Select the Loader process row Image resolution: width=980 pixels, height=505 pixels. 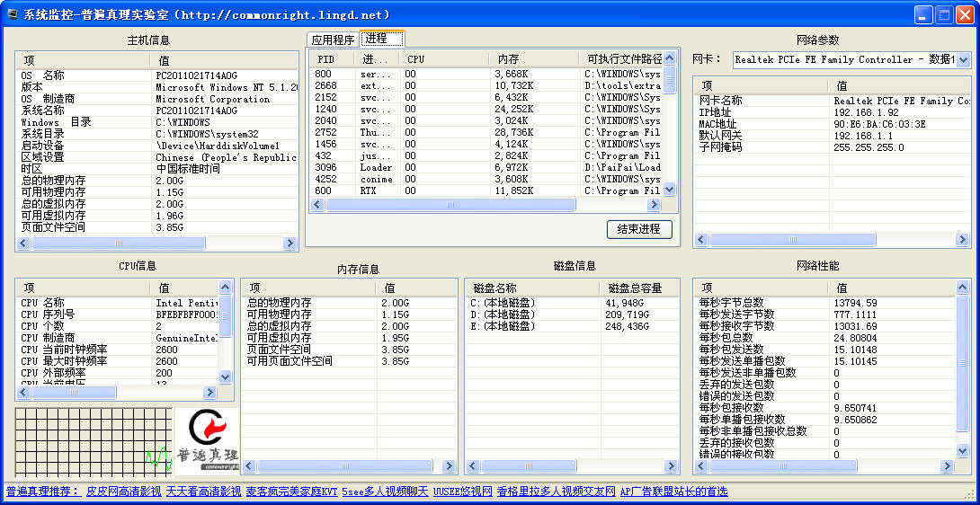(486, 167)
